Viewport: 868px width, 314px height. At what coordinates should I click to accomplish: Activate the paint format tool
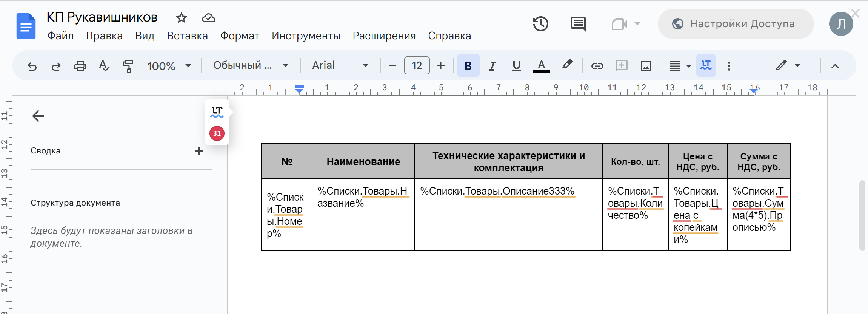[128, 66]
